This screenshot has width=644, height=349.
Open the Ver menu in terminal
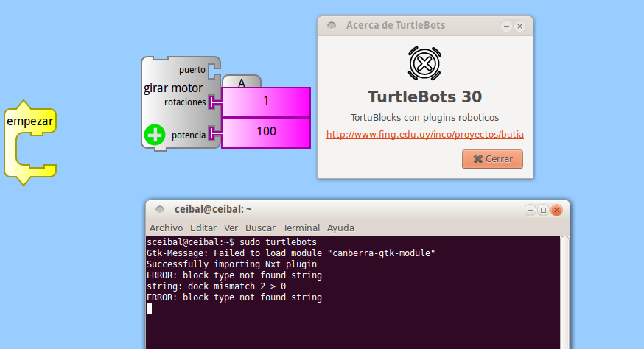pyautogui.click(x=231, y=228)
